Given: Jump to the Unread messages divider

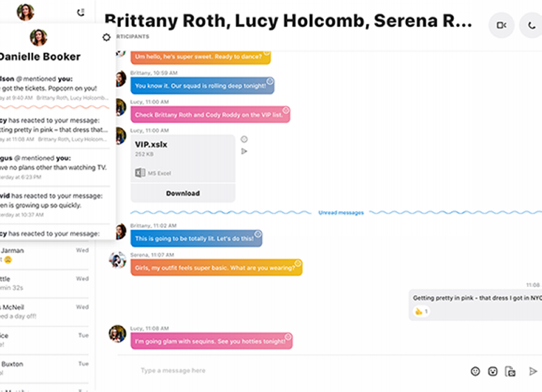Looking at the screenshot, I should click(340, 213).
